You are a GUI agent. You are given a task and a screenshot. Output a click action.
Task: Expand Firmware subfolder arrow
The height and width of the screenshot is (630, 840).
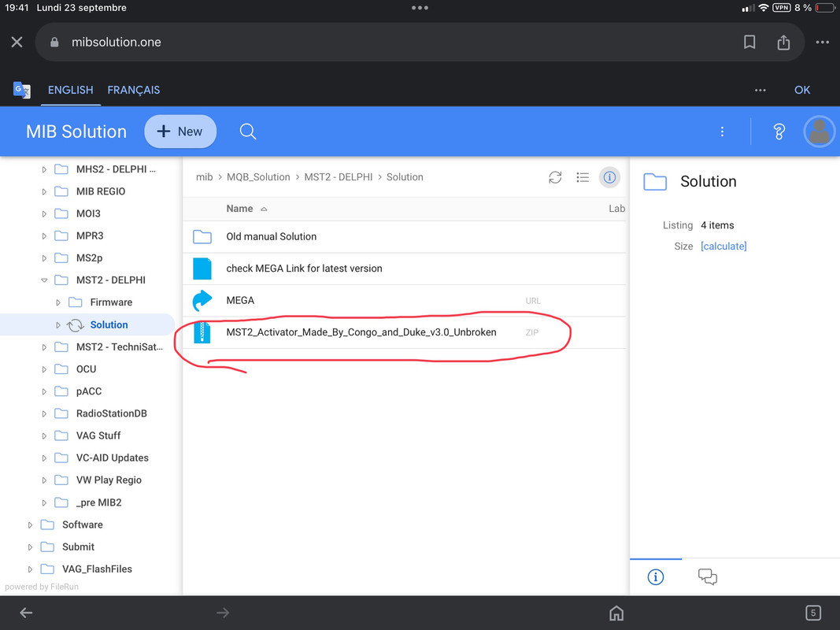[57, 302]
